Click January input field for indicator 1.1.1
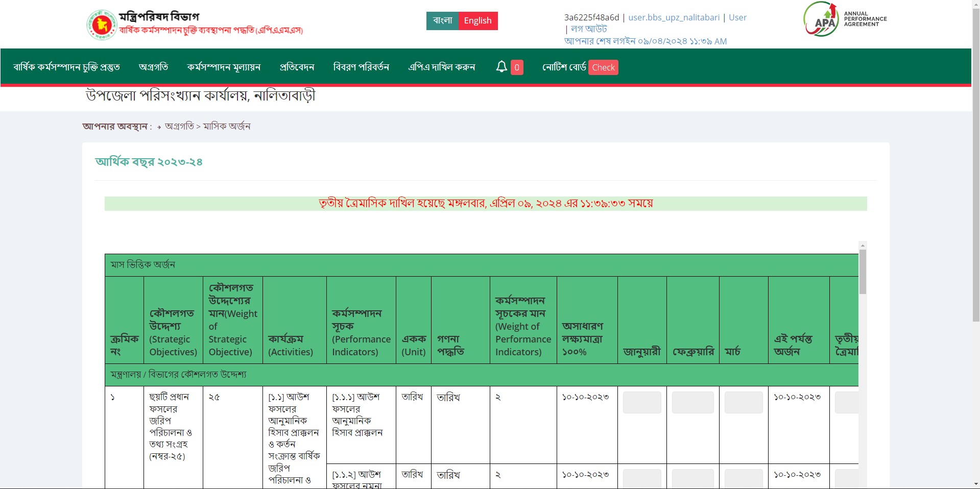 (642, 402)
